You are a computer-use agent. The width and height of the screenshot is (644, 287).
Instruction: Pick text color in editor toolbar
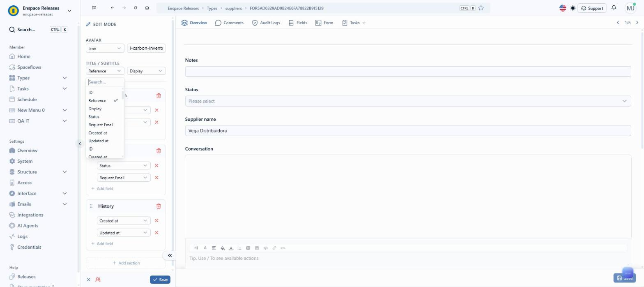click(x=231, y=248)
